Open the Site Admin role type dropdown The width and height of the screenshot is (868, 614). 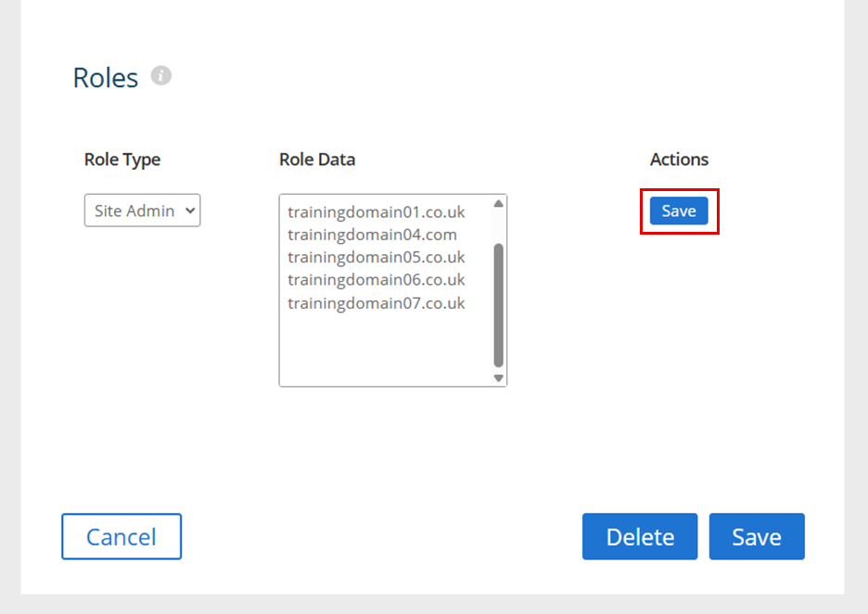pos(142,211)
